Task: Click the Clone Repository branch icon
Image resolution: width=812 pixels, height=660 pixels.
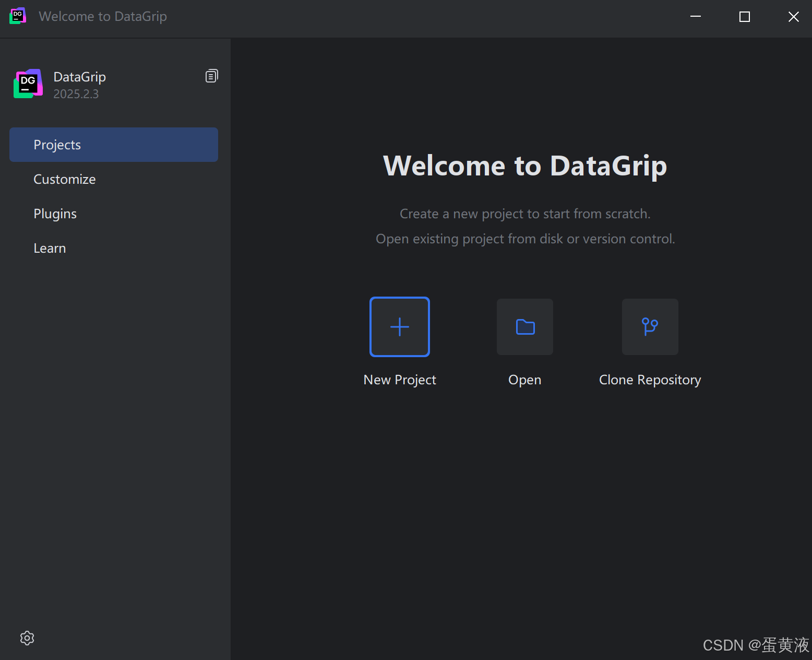Action: [650, 327]
